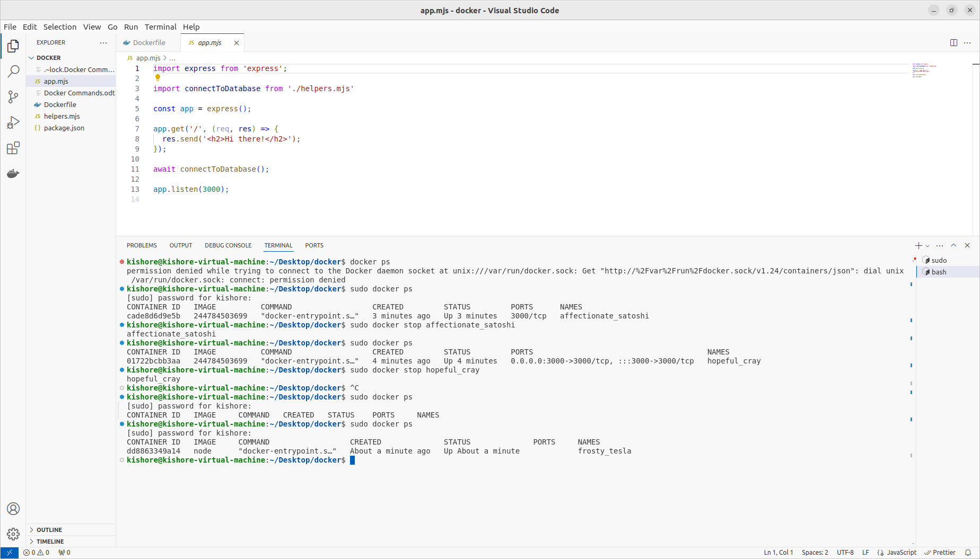The height and width of the screenshot is (559, 980).
Task: Open notifications bell in status bar
Action: point(968,552)
